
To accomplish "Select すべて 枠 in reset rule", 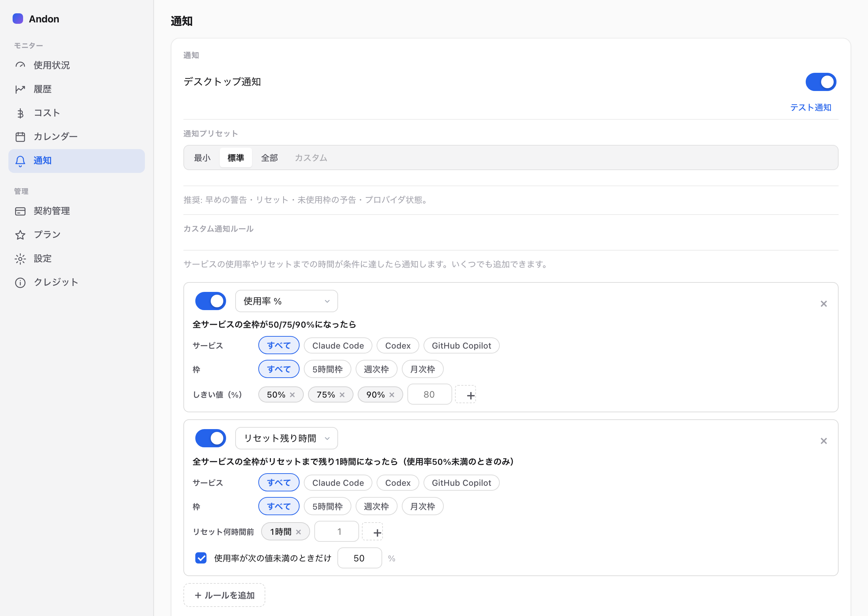I will (x=279, y=506).
